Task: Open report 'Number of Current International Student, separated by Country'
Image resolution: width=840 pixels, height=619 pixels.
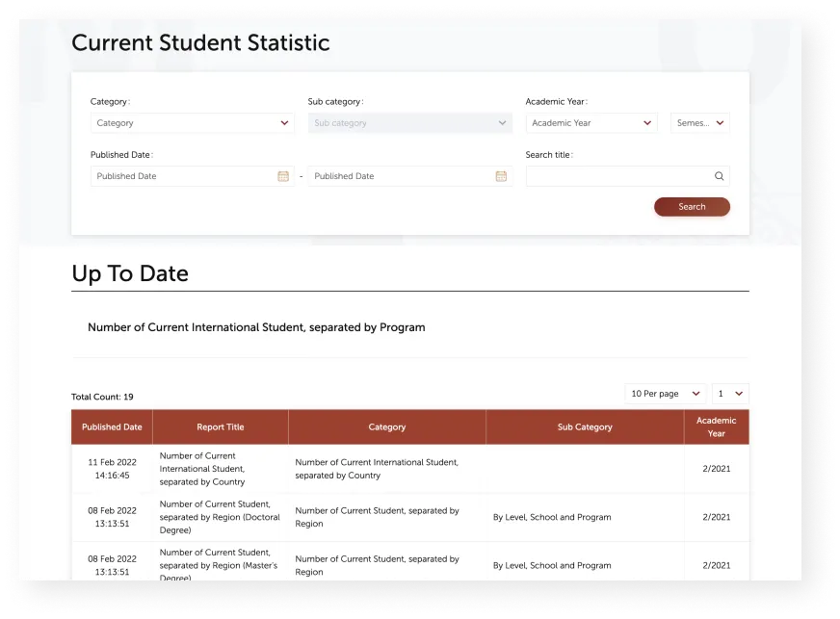Action: coord(202,469)
